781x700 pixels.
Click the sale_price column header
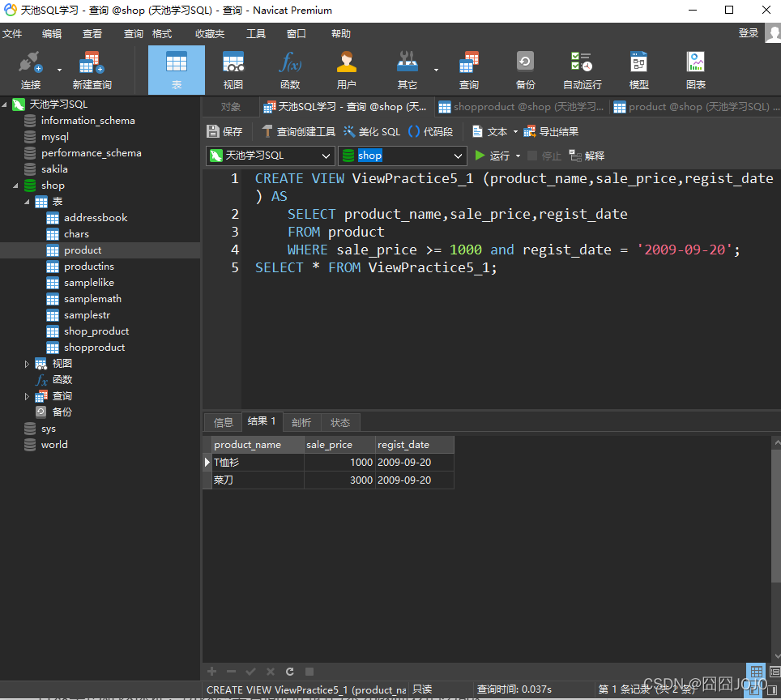point(339,445)
